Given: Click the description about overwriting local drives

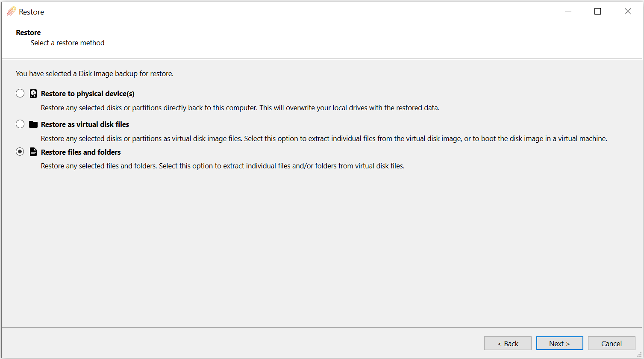Looking at the screenshot, I should (240, 108).
